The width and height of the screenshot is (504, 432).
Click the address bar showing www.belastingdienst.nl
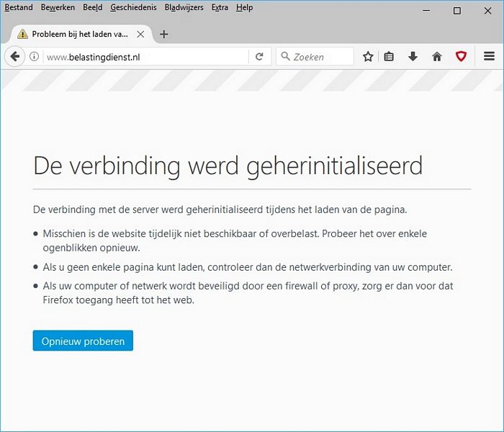[144, 57]
